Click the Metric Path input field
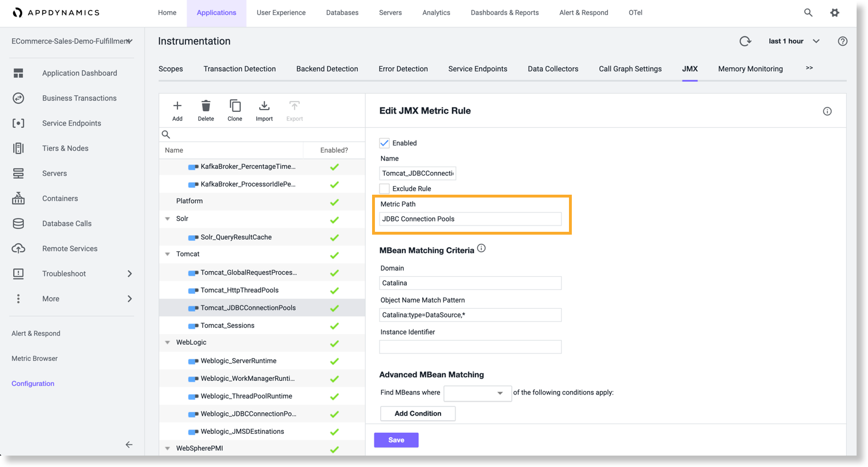 coord(470,219)
